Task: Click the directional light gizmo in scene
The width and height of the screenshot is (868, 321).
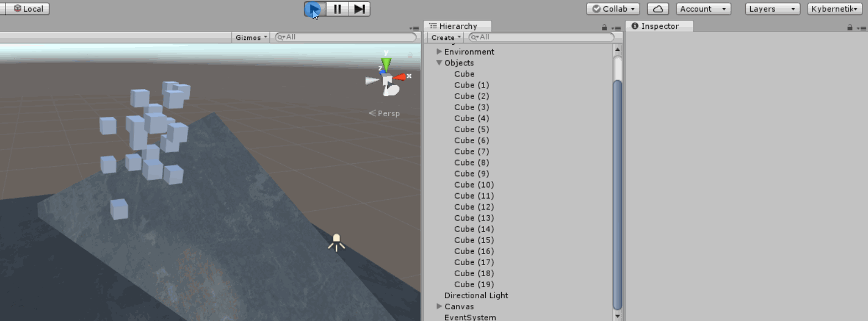Action: pos(336,242)
